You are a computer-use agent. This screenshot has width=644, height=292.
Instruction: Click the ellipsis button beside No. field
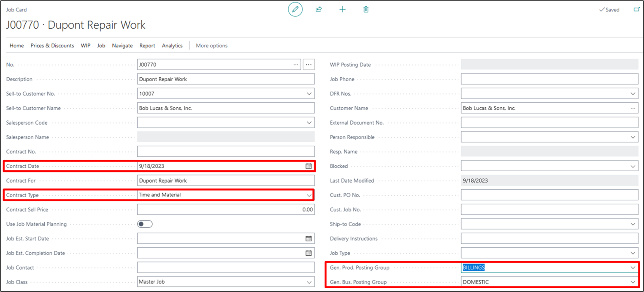click(x=308, y=65)
